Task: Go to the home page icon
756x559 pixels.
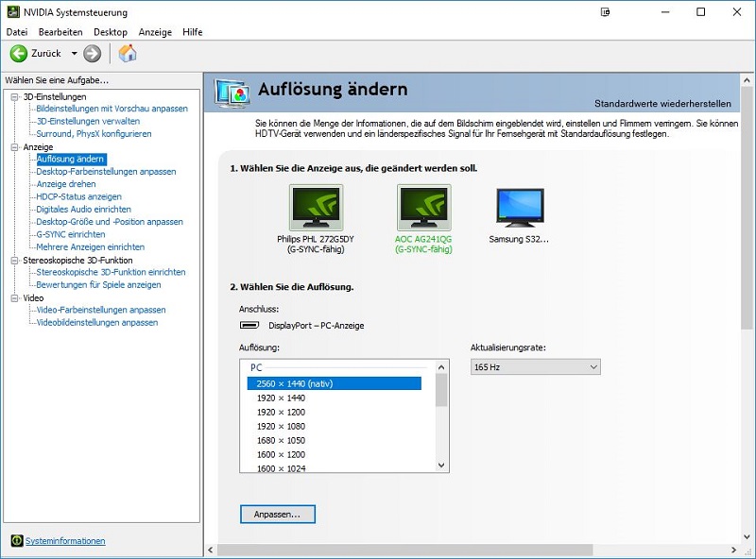Action: pyautogui.click(x=128, y=53)
